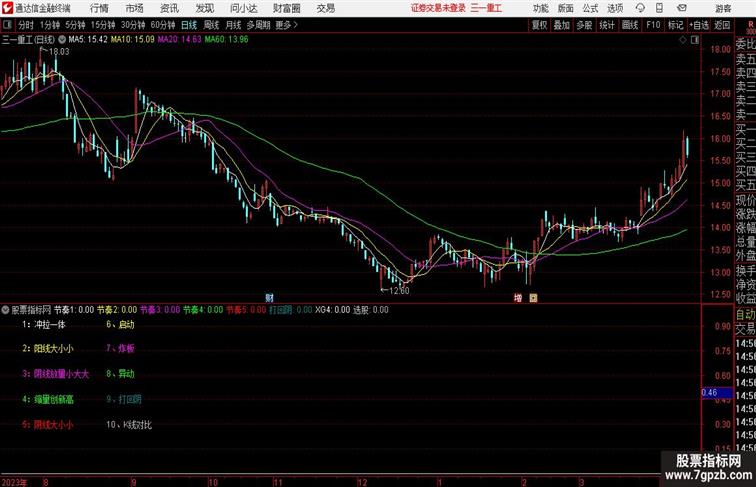Open the 财富圈 menu

[286, 8]
